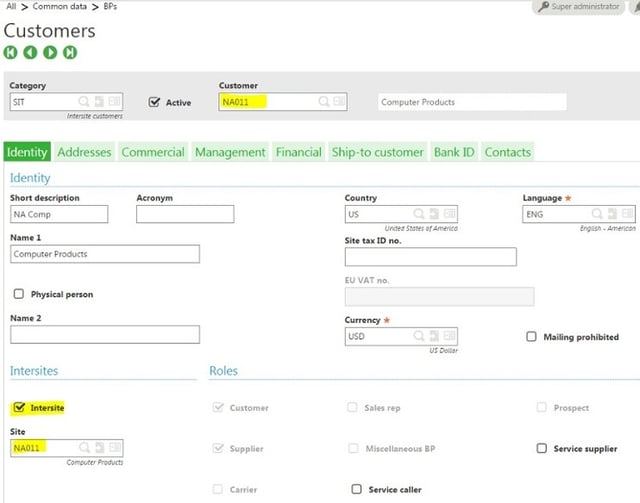Click next record navigation arrow

pos(50,52)
